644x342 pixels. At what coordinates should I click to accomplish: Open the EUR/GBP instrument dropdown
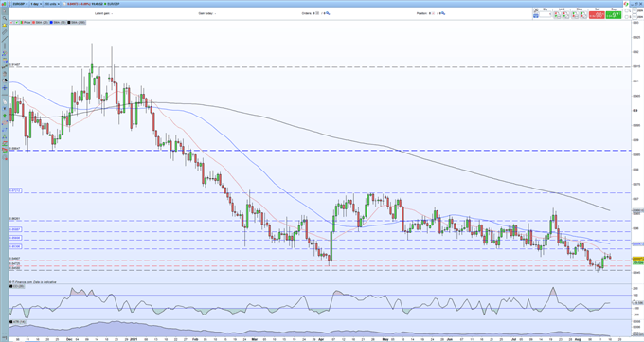[20, 4]
